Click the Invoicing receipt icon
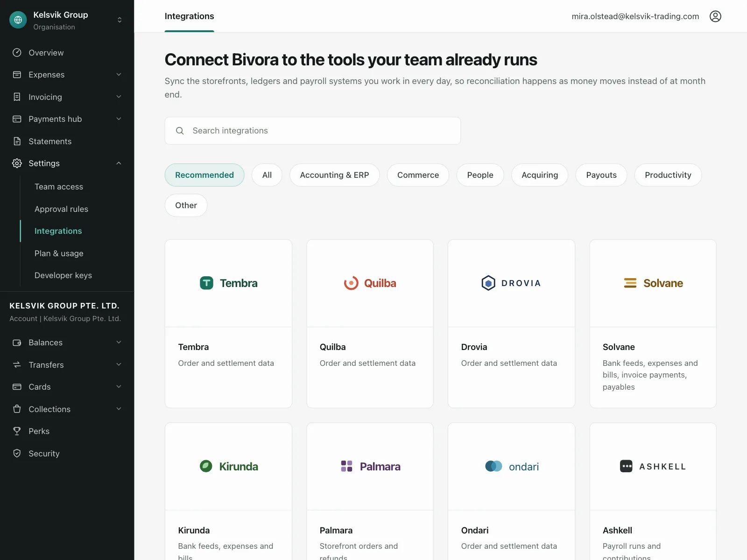The width and height of the screenshot is (747, 560). 17,97
